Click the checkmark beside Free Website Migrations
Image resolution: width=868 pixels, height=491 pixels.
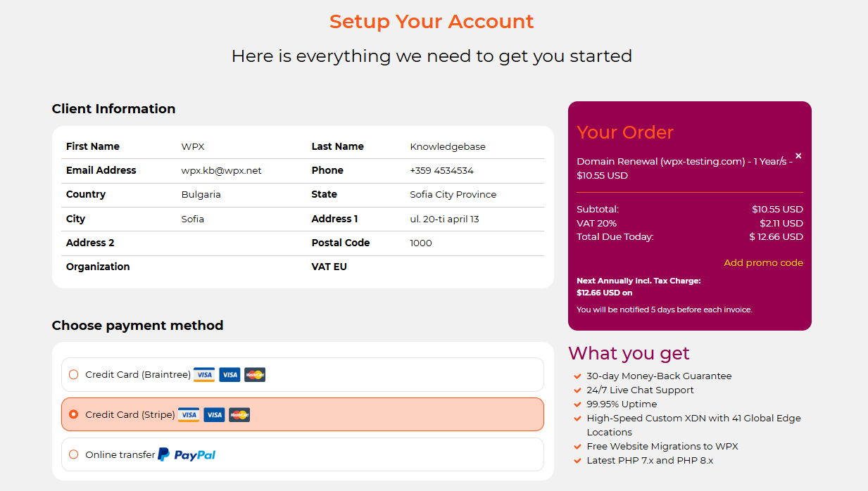(x=578, y=447)
